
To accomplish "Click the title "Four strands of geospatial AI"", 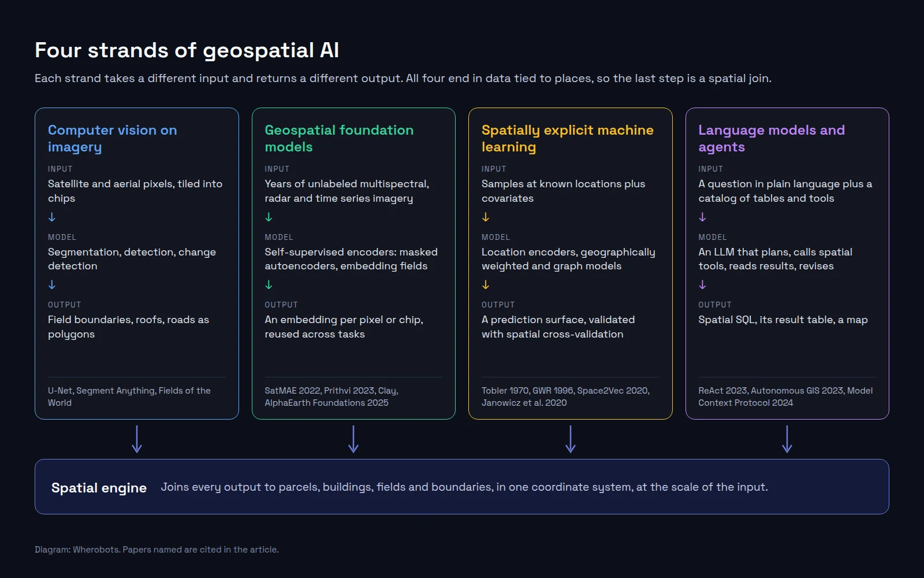I will 187,50.
